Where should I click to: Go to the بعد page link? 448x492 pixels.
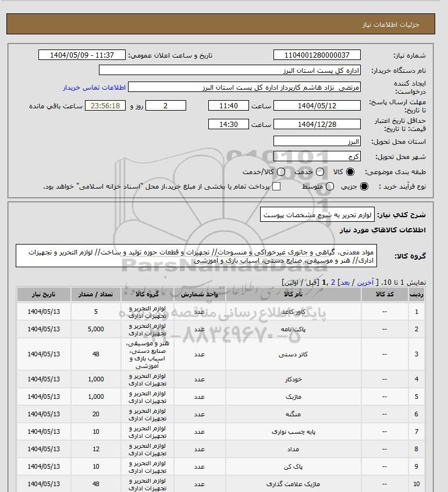pyautogui.click(x=344, y=282)
